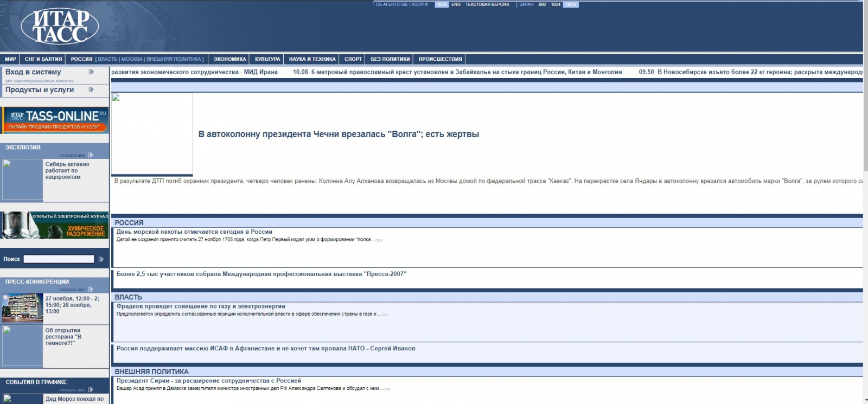Click the thumbnail beside Сибирь активно работает
This screenshot has width=868, height=404.
pyautogui.click(x=23, y=180)
